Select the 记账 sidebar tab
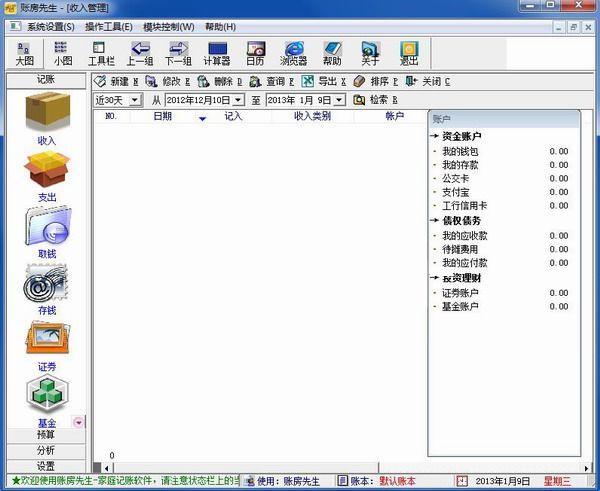Image resolution: width=600 pixels, height=491 pixels. pyautogui.click(x=46, y=80)
